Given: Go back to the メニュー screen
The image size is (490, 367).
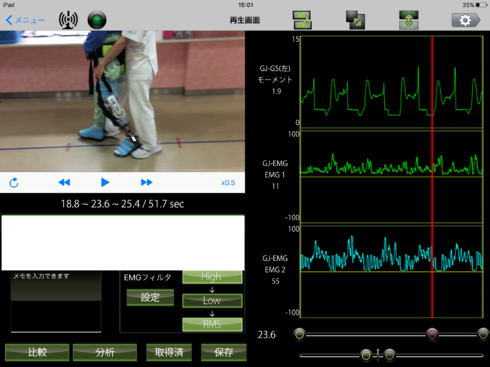Looking at the screenshot, I should pyautogui.click(x=25, y=20).
